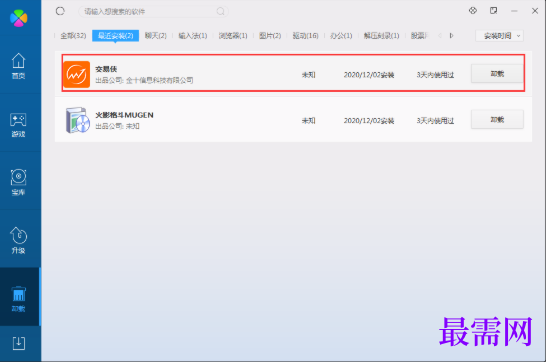Click the orange 交易侠 app icon
Viewport: 551px width, 363px height.
[77, 74]
